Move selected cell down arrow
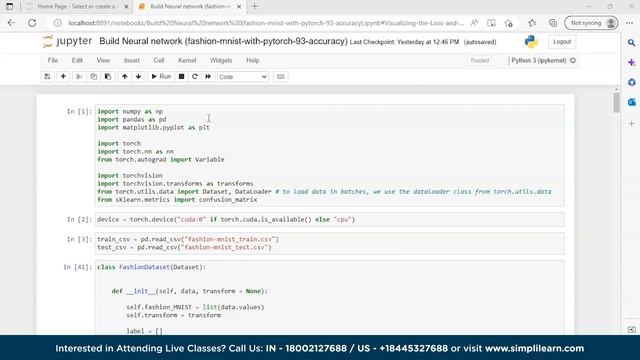Image resolution: width=640 pixels, height=360 pixels. 138,77
